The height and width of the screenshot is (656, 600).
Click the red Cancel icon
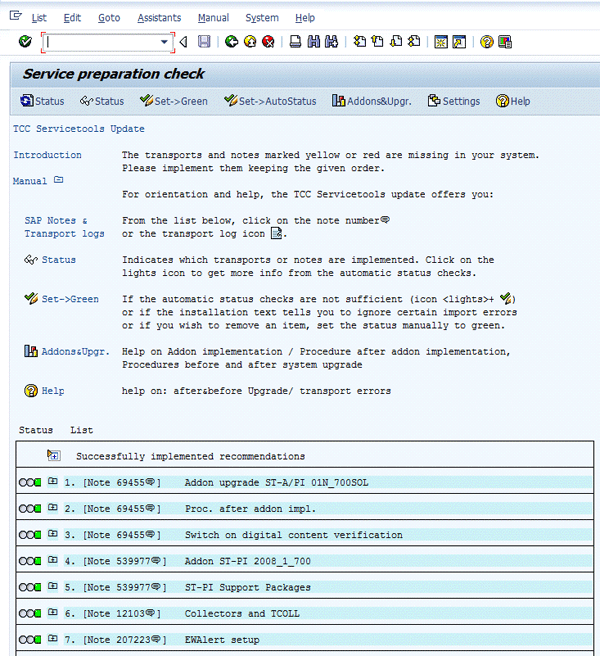coord(268,42)
